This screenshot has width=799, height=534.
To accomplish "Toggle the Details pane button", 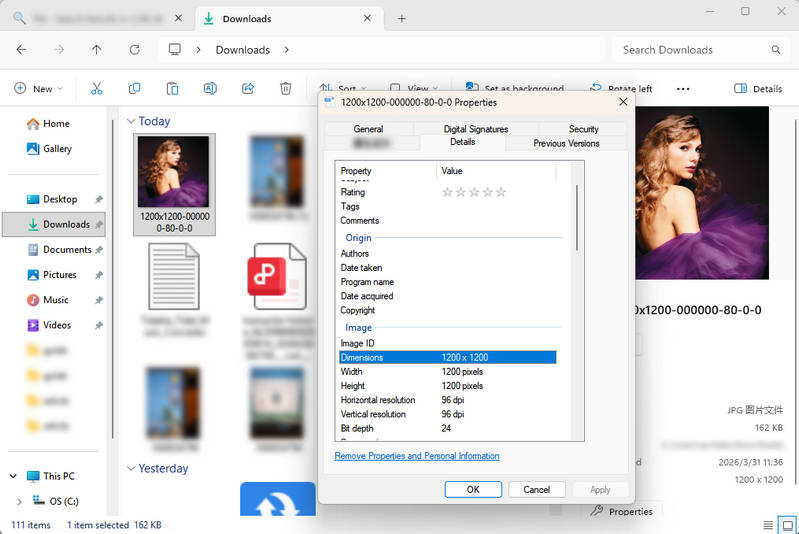I will 758,88.
